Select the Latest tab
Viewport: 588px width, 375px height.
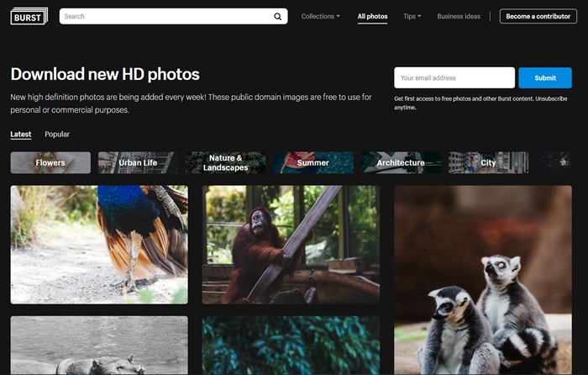point(21,135)
